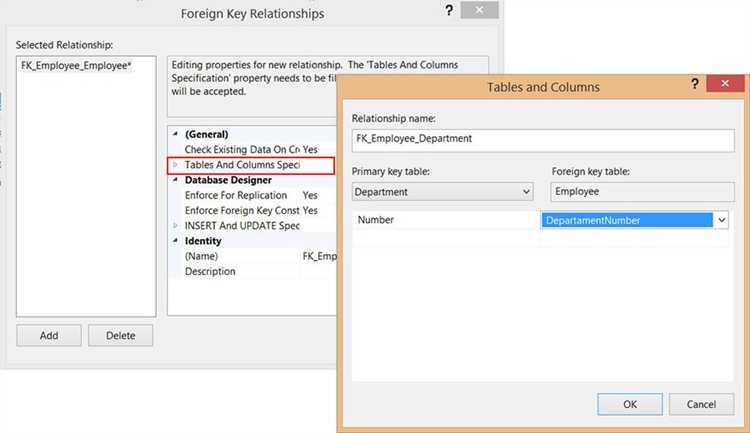Collapse the Identity property group
The height and width of the screenshot is (433, 750).
(x=176, y=241)
